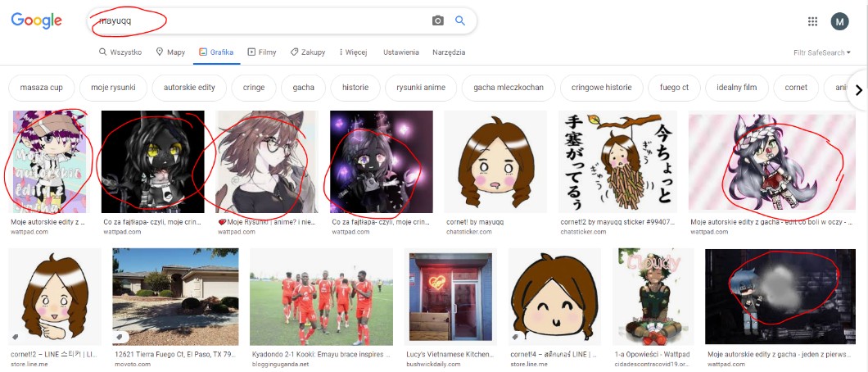Open the Filtr SafeSearch dropdown
The width and height of the screenshot is (868, 372).
[x=821, y=52]
